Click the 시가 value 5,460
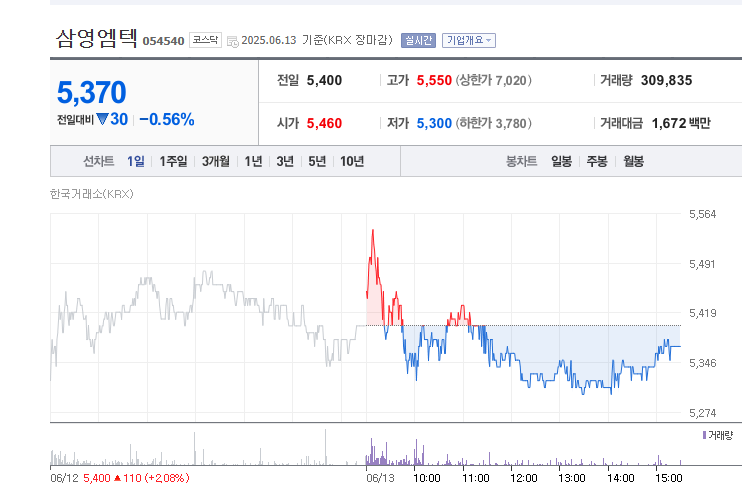The image size is (742, 493). click(x=324, y=123)
